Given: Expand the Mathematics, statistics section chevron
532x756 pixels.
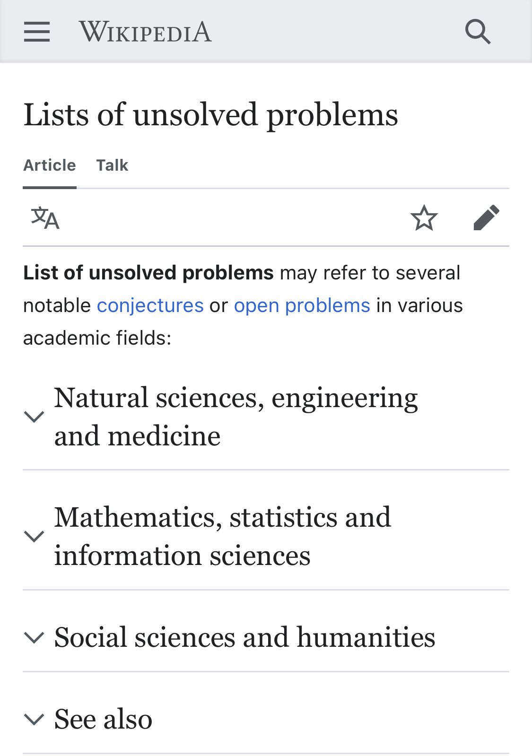Looking at the screenshot, I should (x=34, y=536).
